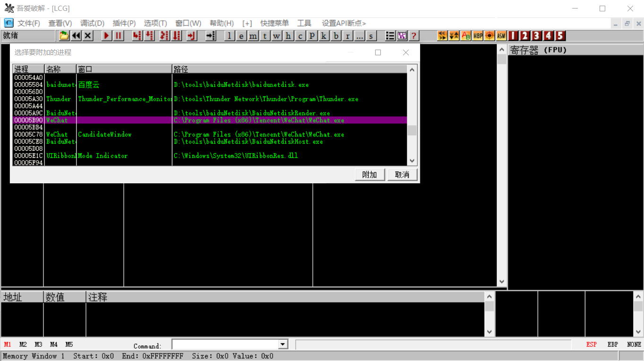Open the 设置API断点 menu
The image size is (644, 361).
[343, 23]
